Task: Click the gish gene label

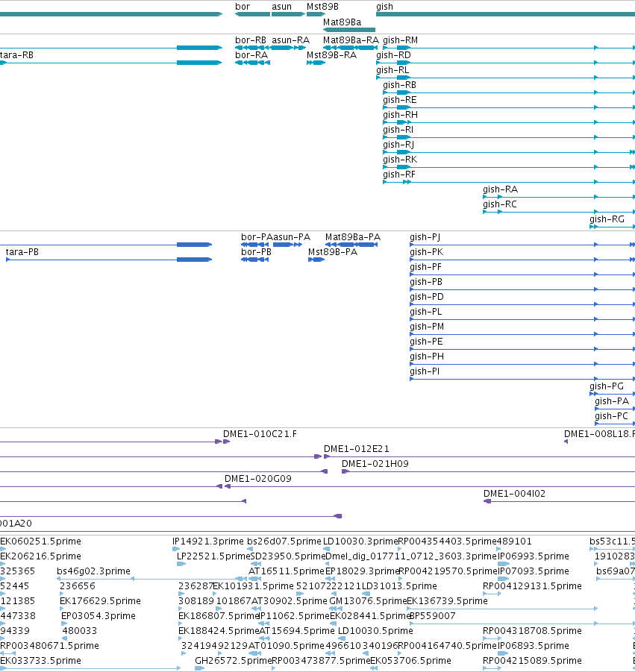Action: coord(384,7)
